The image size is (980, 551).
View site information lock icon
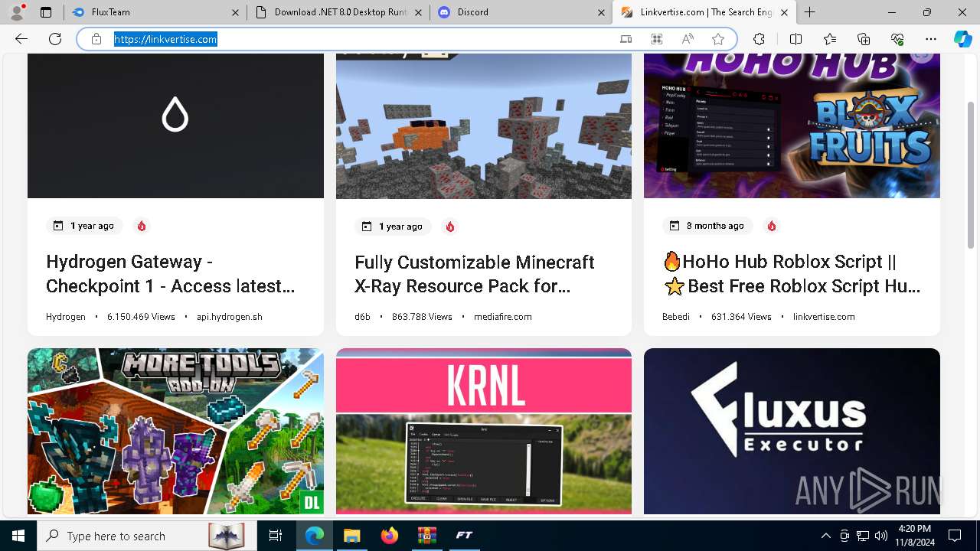(96, 39)
